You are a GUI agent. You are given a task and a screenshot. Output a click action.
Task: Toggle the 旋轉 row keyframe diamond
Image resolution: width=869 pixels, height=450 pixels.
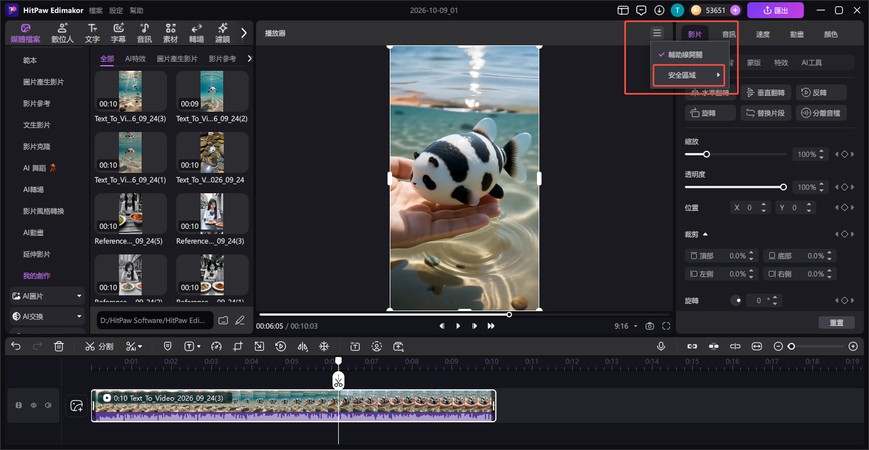844,300
